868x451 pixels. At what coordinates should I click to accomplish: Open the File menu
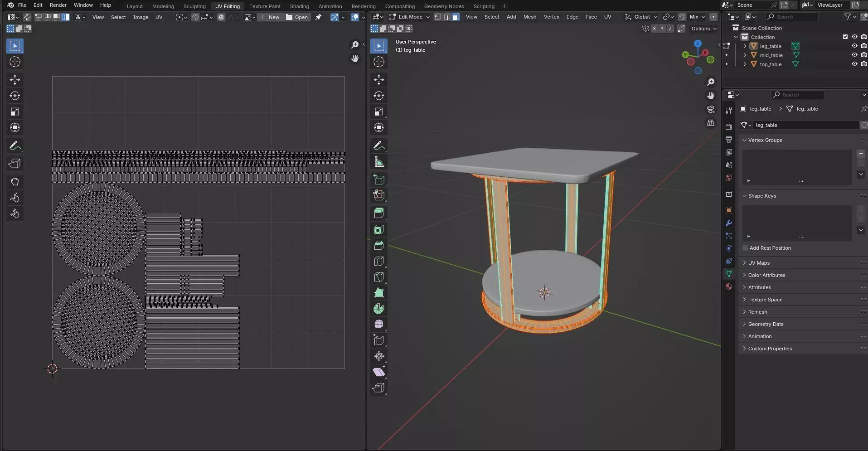pos(22,5)
